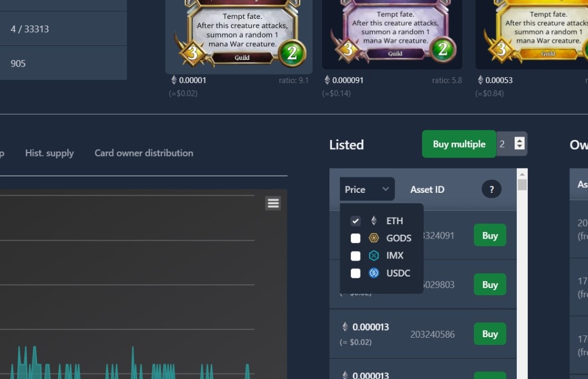Enable the IMX currency checkbox
This screenshot has height=379, width=588.
(355, 256)
